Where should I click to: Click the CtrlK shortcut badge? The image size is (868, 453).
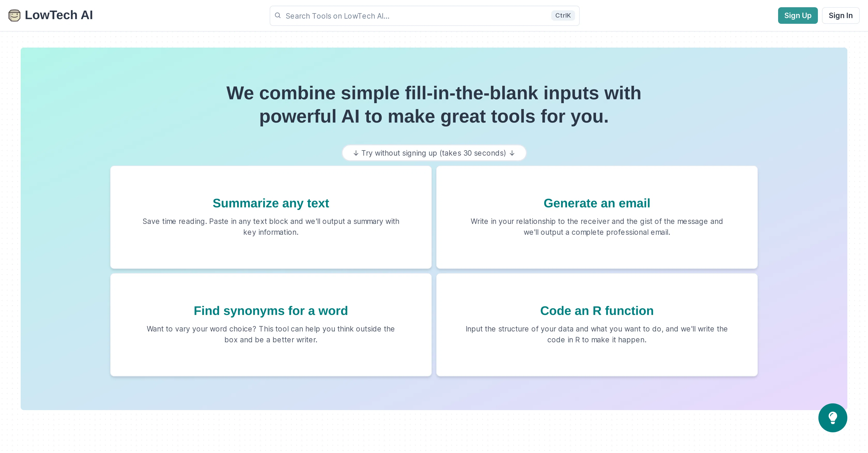563,16
